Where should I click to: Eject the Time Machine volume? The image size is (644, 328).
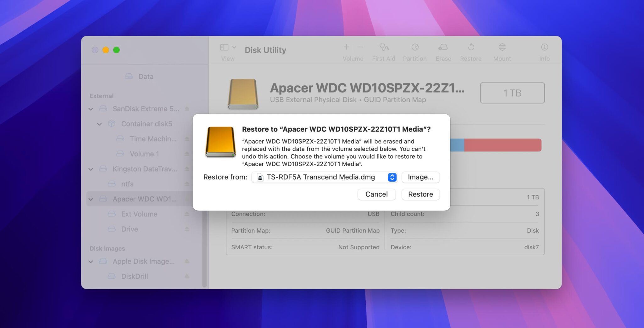[187, 139]
